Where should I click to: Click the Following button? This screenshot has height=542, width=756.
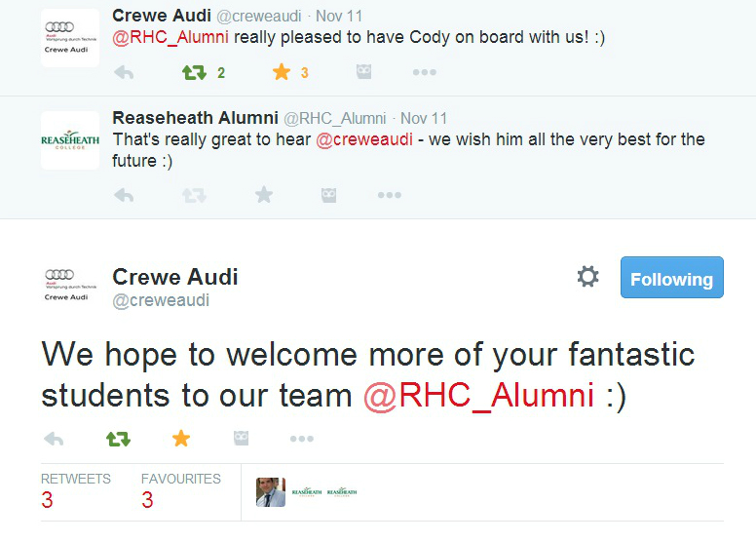pyautogui.click(x=671, y=278)
